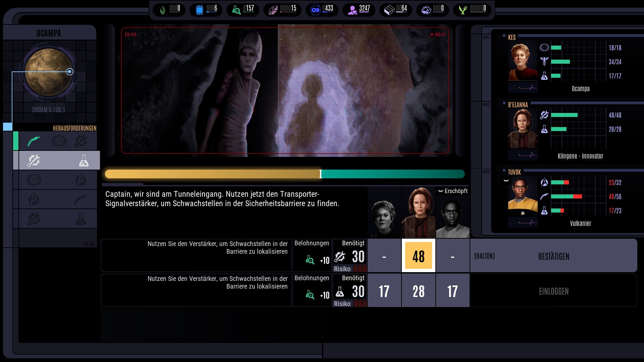Click the crew resource icon showing 3247
The height and width of the screenshot is (362, 644).
(352, 10)
